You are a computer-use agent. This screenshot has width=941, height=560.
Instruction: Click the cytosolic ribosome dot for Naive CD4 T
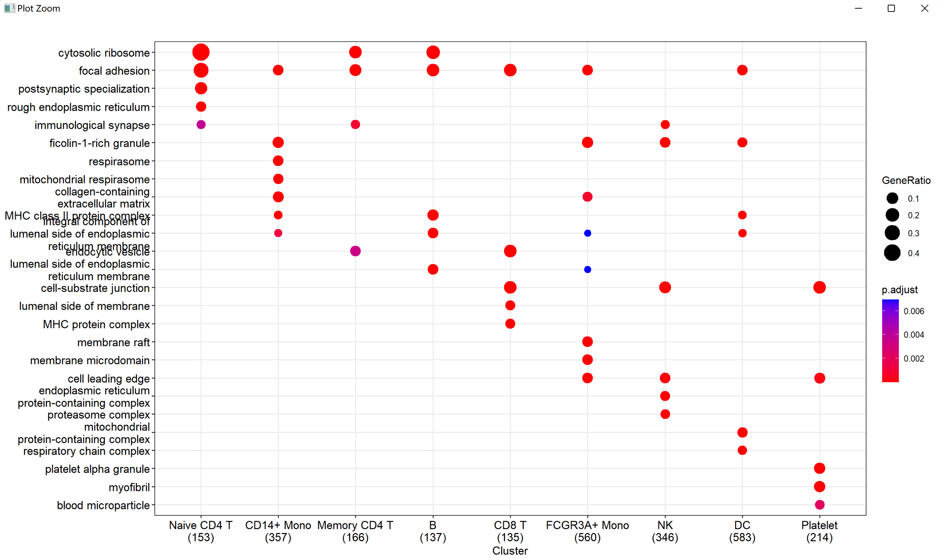(201, 52)
